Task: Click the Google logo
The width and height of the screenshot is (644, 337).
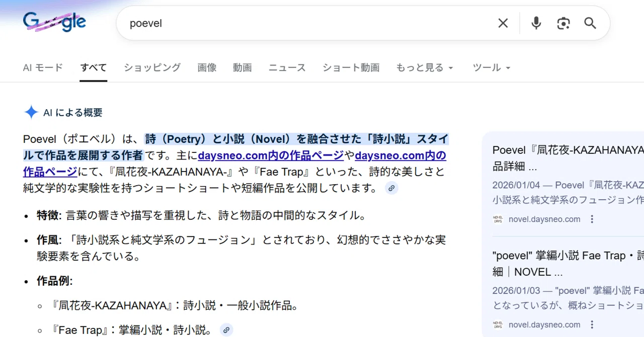Action: [54, 22]
